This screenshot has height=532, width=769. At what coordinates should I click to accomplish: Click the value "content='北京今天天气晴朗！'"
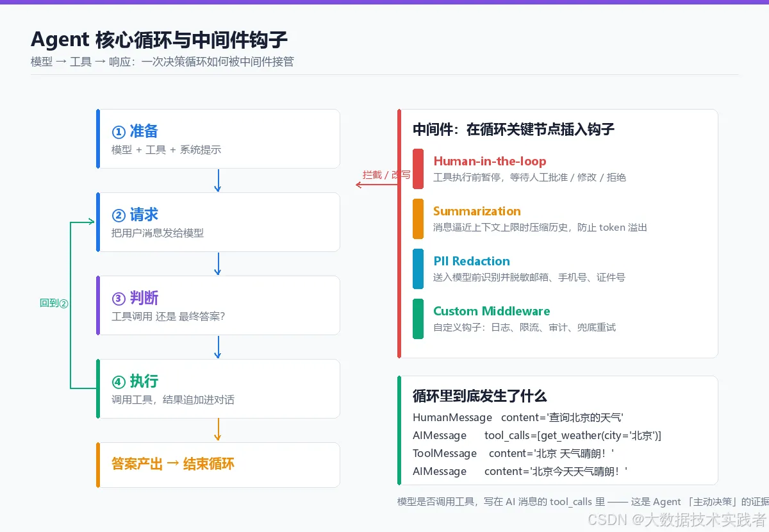[556, 472]
